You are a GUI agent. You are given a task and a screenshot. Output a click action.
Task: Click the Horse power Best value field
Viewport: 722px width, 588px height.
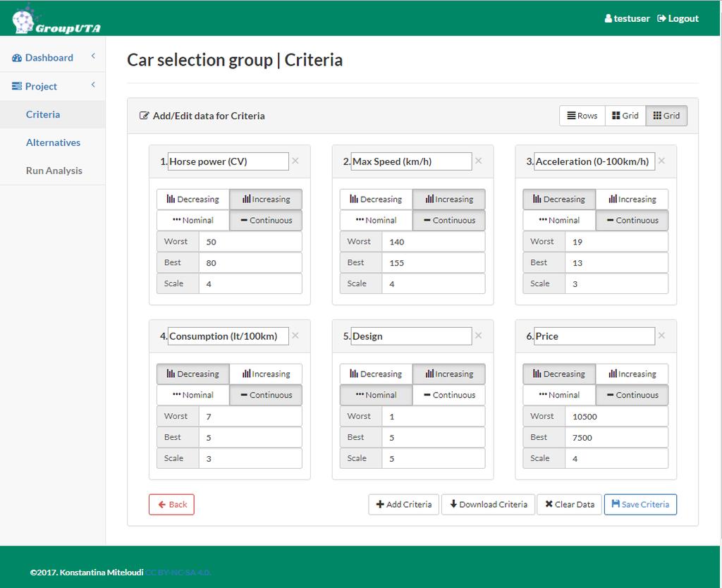pyautogui.click(x=250, y=262)
